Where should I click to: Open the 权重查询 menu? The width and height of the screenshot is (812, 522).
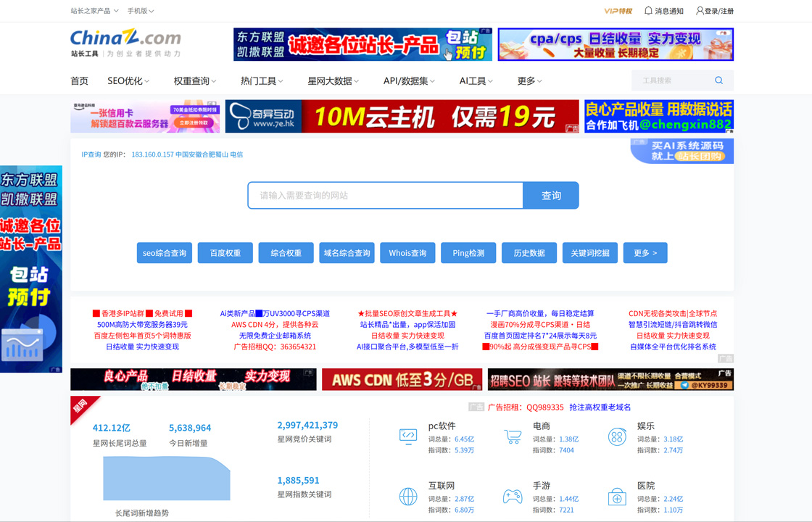coord(195,80)
